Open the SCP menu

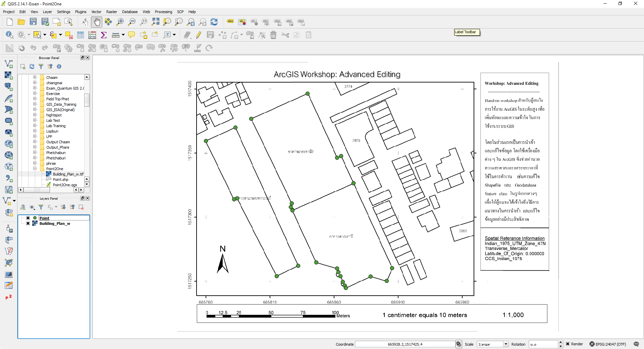[x=180, y=12]
